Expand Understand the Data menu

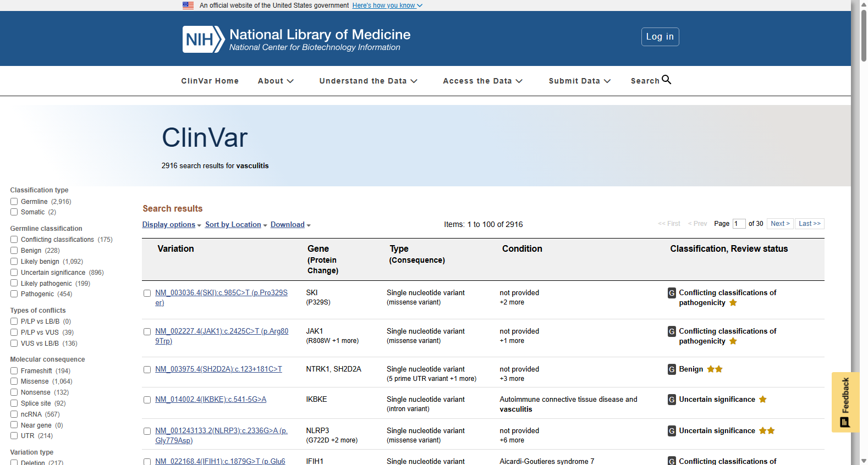point(369,81)
